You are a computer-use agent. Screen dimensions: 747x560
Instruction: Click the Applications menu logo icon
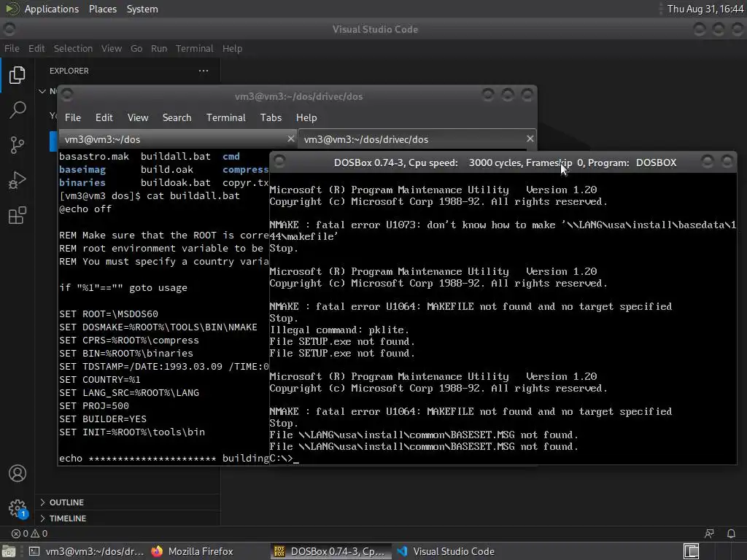[x=12, y=9]
